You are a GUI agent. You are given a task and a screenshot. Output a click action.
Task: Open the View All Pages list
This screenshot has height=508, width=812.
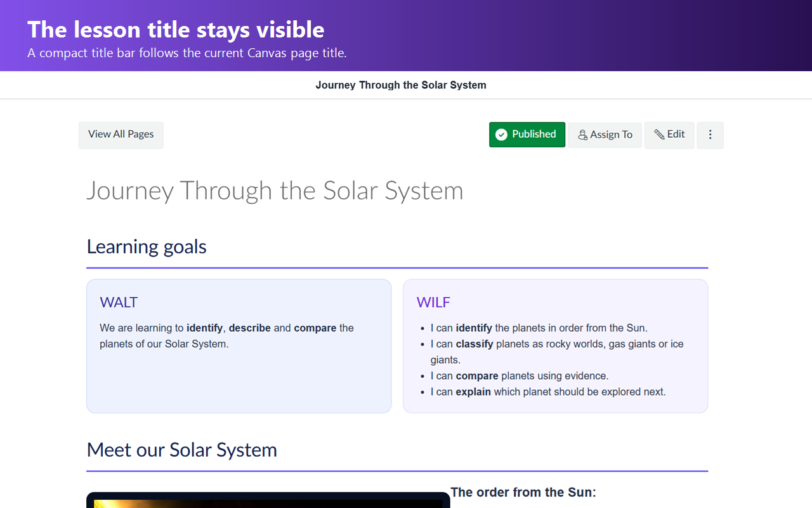[x=121, y=135]
